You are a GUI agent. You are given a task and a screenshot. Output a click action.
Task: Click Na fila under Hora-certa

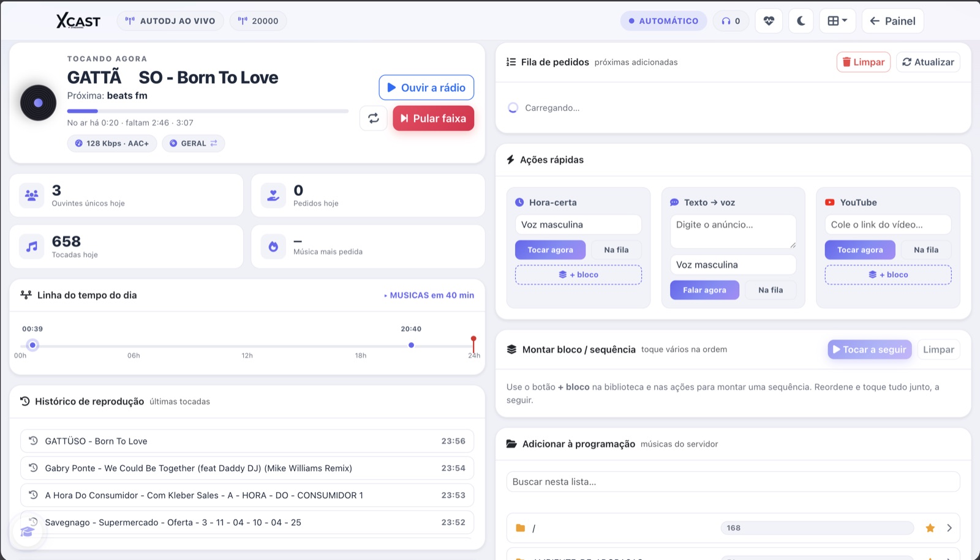(616, 250)
